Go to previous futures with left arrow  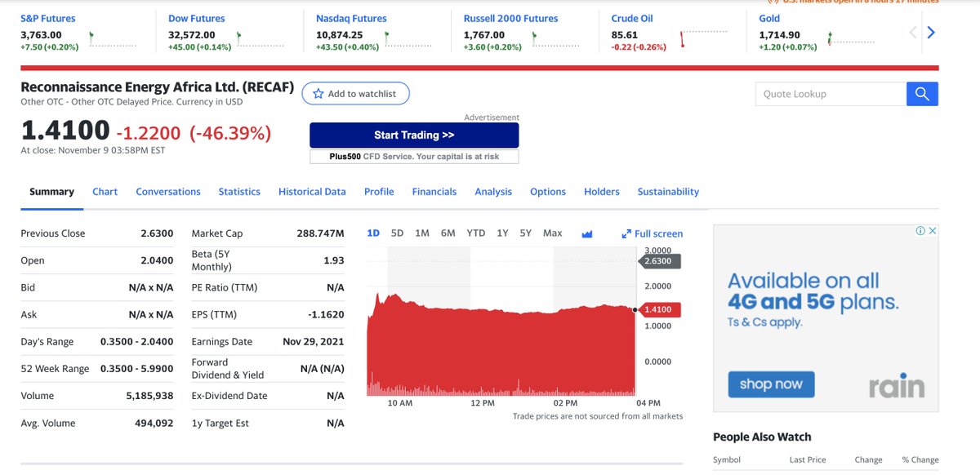point(914,33)
